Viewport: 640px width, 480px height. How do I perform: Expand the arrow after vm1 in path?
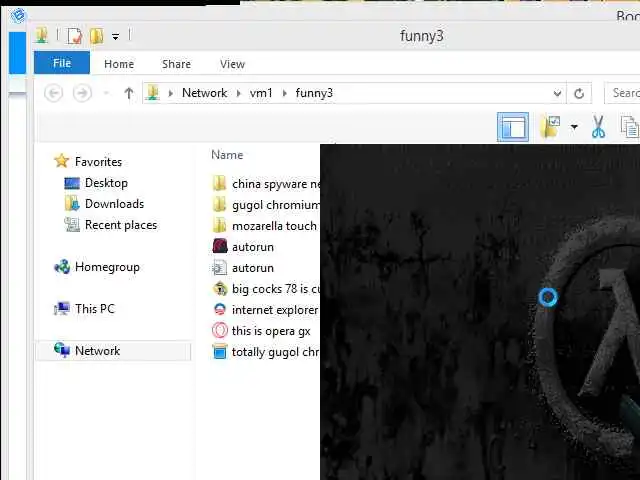pos(284,93)
